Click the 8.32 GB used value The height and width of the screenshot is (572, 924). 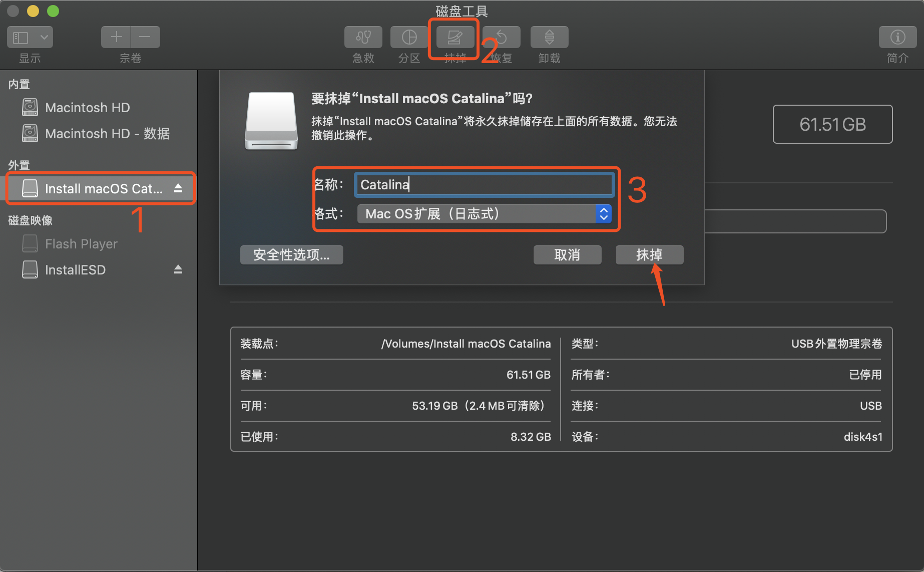[531, 437]
